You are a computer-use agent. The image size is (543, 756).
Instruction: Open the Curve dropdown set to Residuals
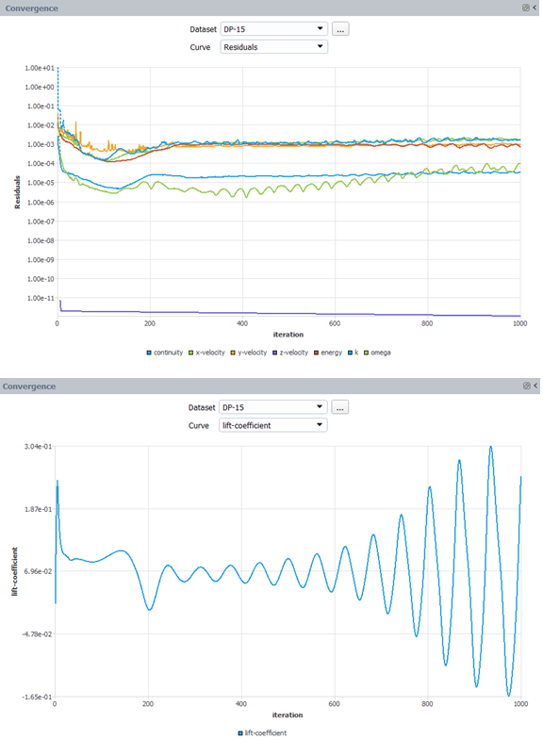click(x=274, y=47)
